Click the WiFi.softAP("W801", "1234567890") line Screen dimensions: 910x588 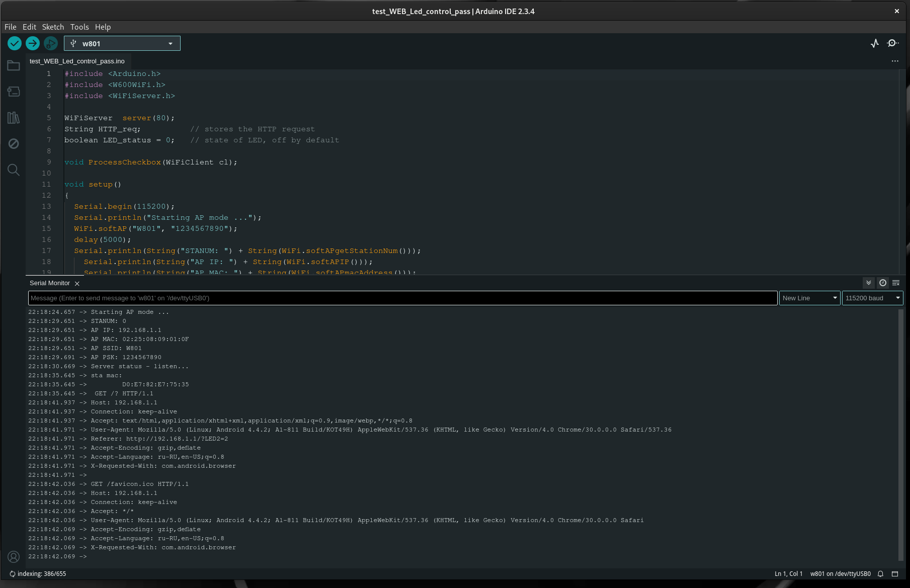point(155,229)
